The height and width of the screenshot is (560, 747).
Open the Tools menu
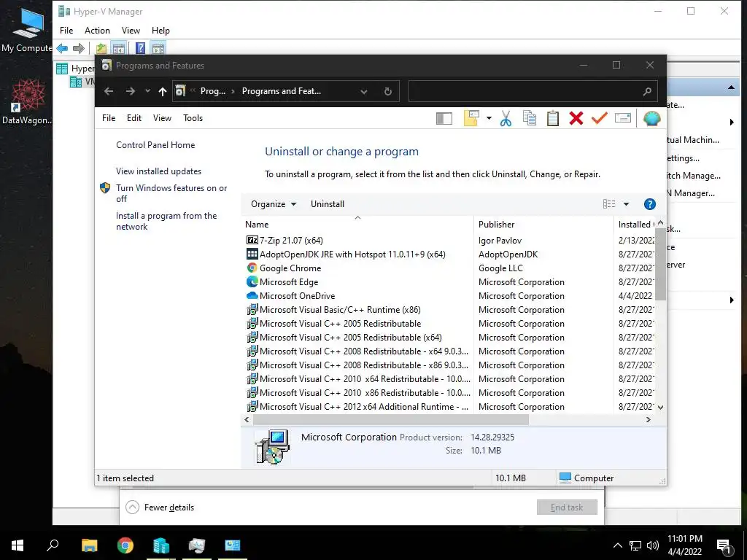tap(193, 118)
